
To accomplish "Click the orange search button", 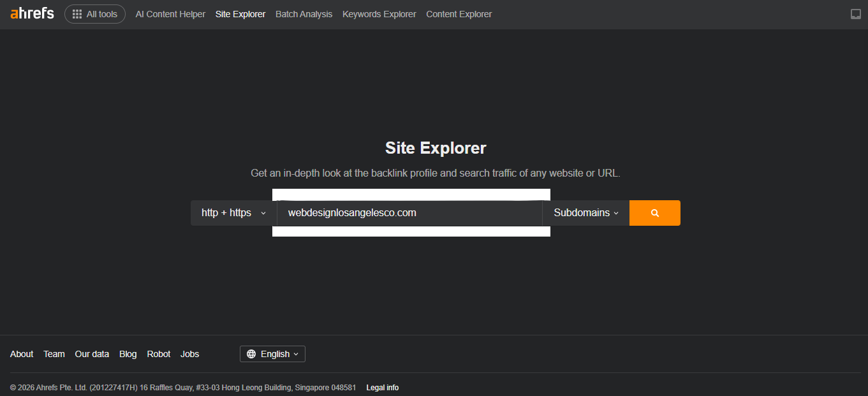I will 655,213.
